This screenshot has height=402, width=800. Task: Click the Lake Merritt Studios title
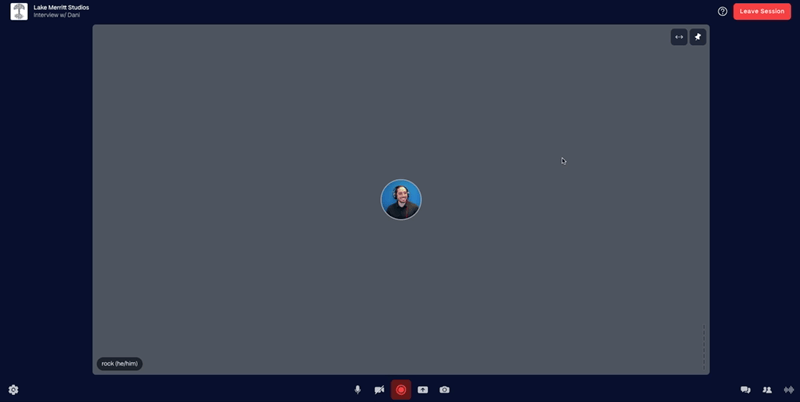click(x=61, y=7)
